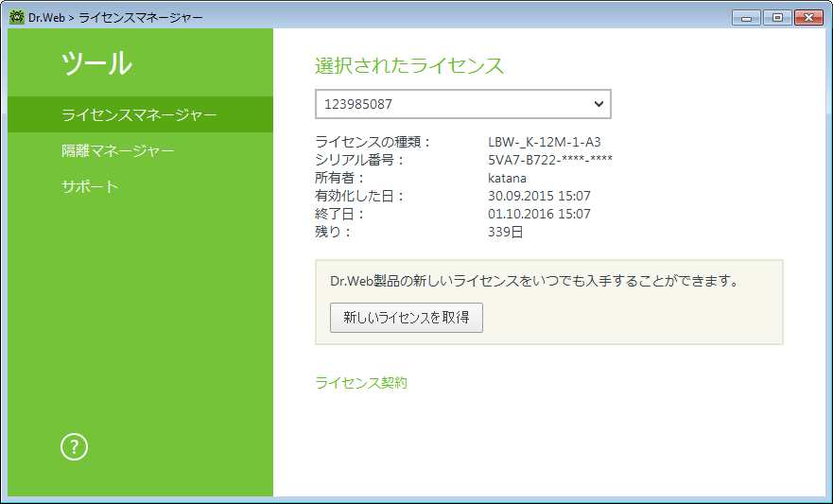The image size is (833, 504).
Task: Click serial number 5VA7-B722-****-****
Action: click(x=550, y=160)
